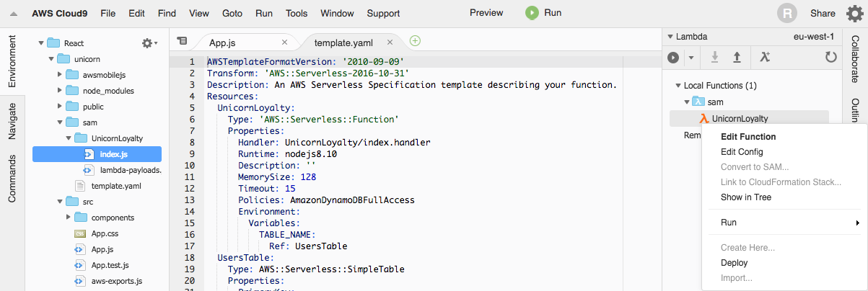
Task: Deploy Lambda with upload arrow icon
Action: [x=737, y=57]
